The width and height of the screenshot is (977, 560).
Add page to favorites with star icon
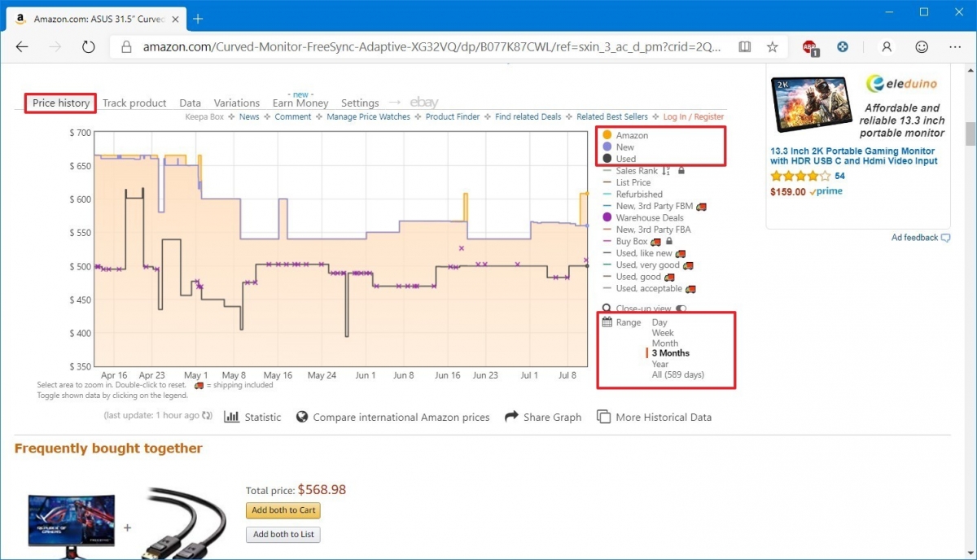(x=772, y=47)
